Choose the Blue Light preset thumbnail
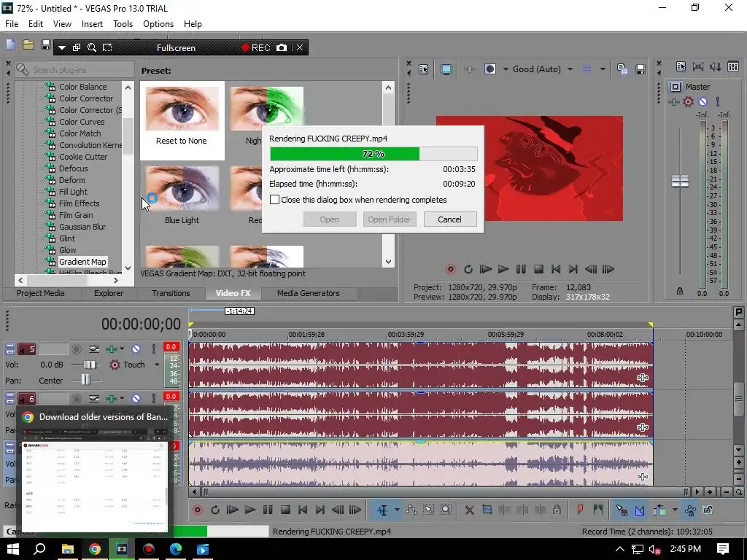This screenshot has height=560, width=747. (x=182, y=195)
